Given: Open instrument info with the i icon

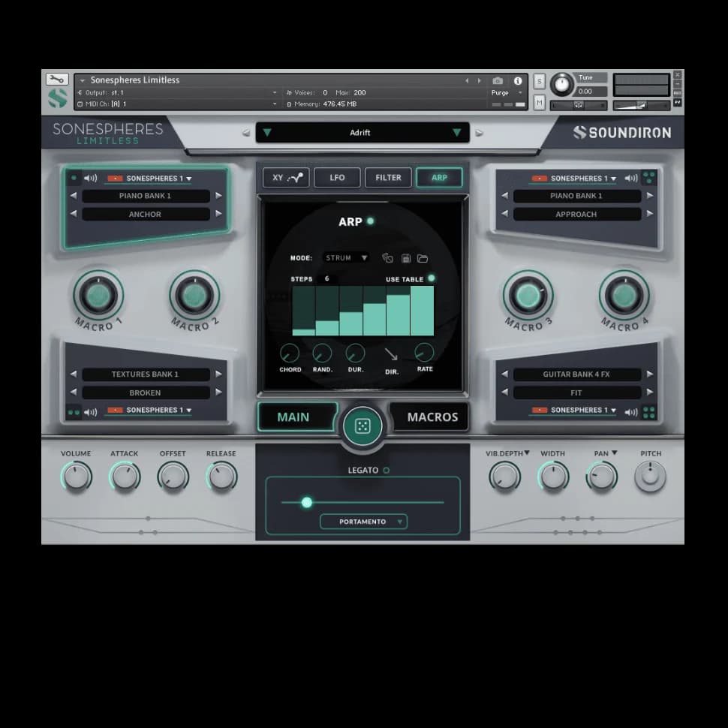Looking at the screenshot, I should coord(518,81).
